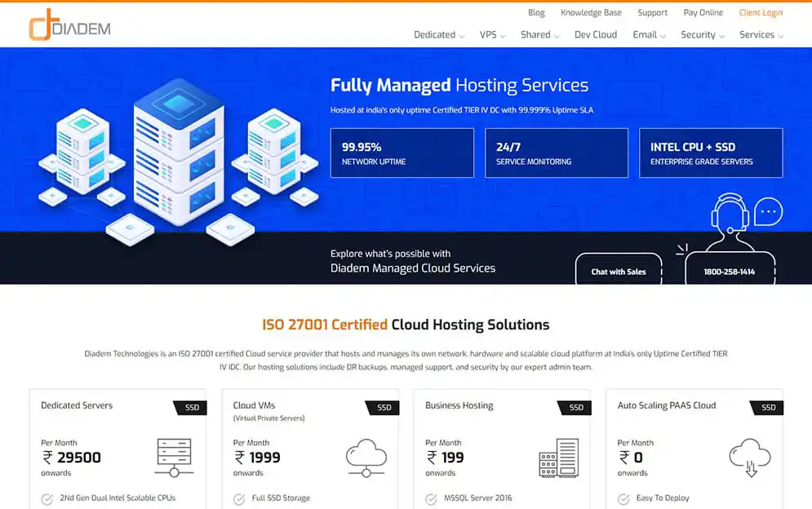Click SSD badge on Auto Scaling PAAS card
This screenshot has width=812, height=509.
click(766, 408)
